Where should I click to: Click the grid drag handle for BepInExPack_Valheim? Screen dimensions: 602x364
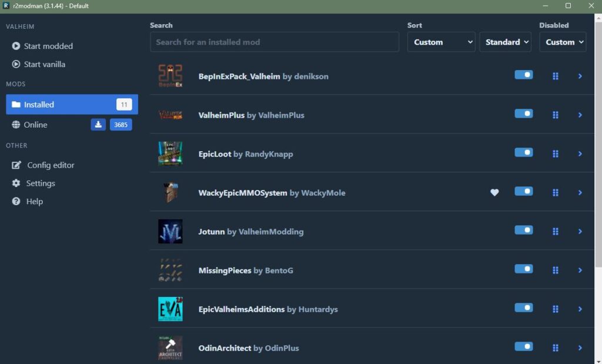[556, 76]
